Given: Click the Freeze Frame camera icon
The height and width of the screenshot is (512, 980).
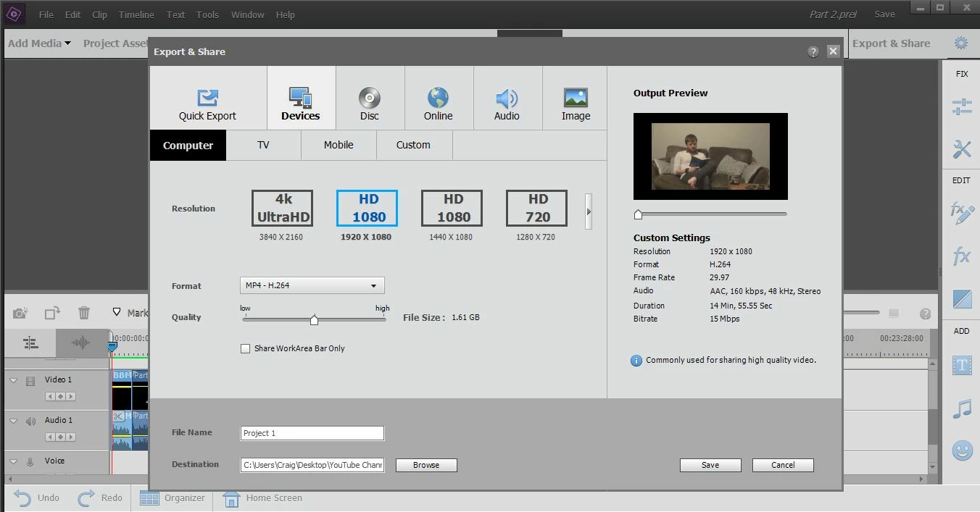Looking at the screenshot, I should (x=20, y=313).
